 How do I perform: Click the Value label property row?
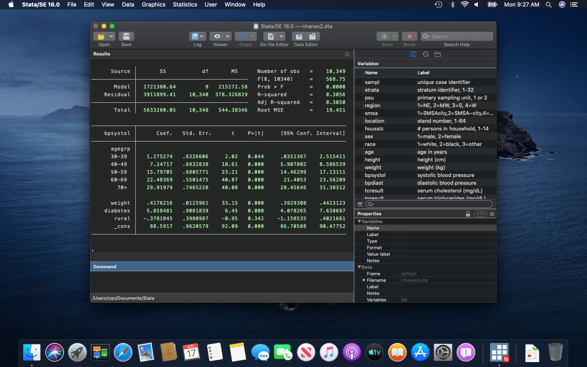426,254
